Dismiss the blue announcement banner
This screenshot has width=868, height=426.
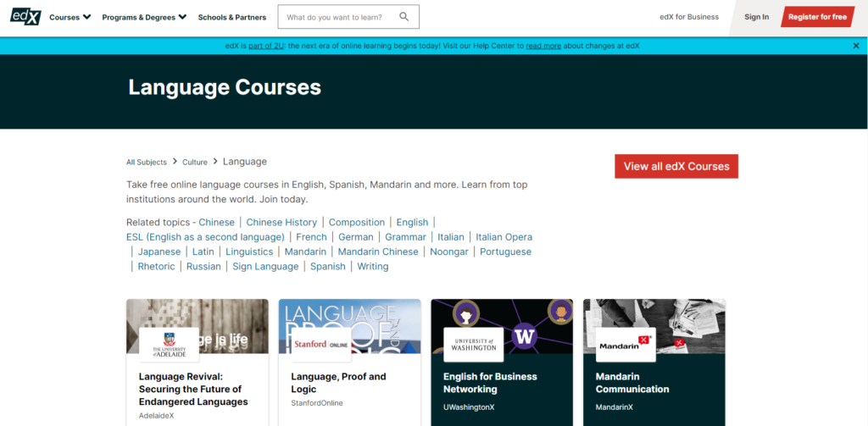click(856, 46)
